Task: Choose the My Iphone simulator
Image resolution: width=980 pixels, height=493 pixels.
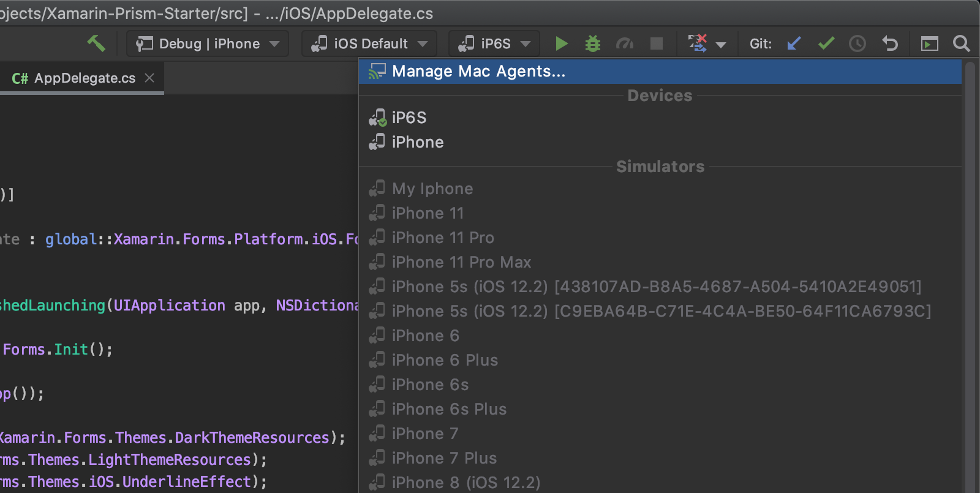Action: tap(660, 189)
